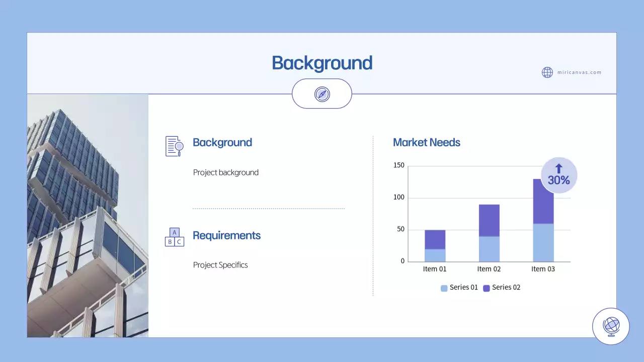The height and width of the screenshot is (362, 644).
Task: Click the Series 02 legend color square
Action: point(486,288)
